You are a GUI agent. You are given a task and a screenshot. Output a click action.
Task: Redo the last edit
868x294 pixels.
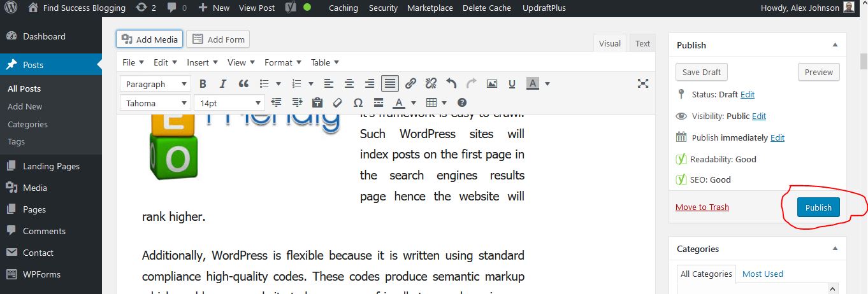pyautogui.click(x=472, y=83)
